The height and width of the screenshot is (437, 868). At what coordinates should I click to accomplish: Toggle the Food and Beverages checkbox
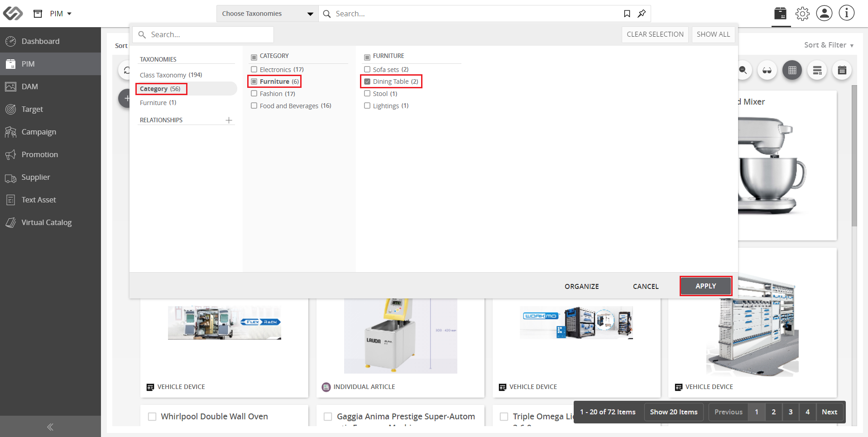click(254, 106)
